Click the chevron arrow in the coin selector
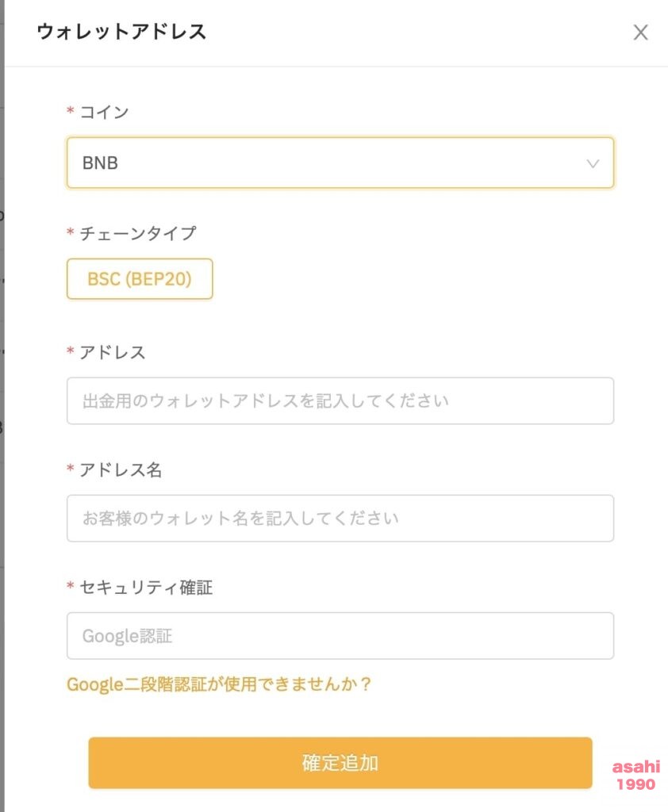Viewport: 668px width, 812px height. point(593,163)
